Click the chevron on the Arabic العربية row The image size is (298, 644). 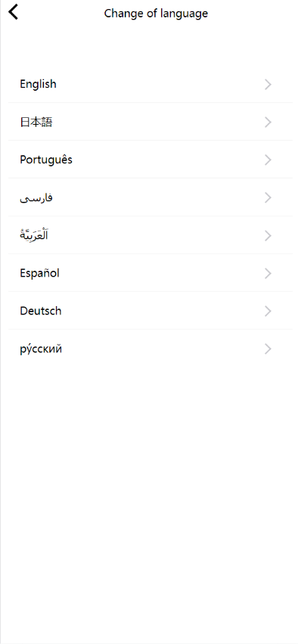(x=268, y=236)
